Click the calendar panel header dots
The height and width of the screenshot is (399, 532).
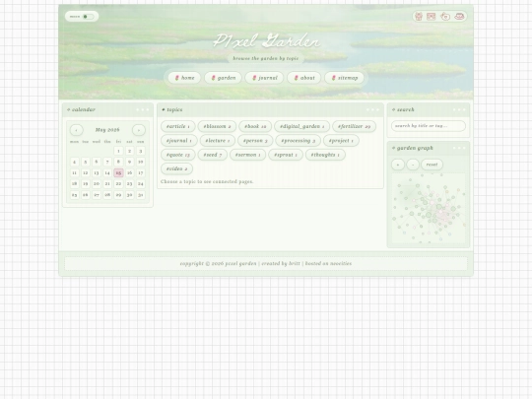click(x=143, y=109)
